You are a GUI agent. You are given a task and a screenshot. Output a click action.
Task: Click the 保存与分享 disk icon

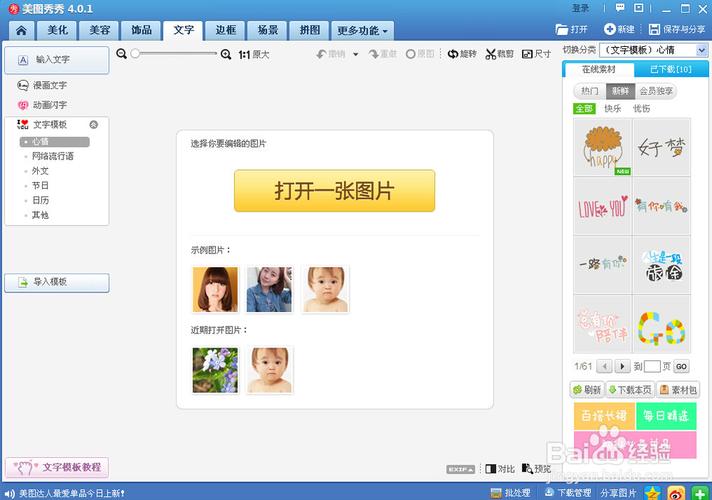tap(654, 30)
